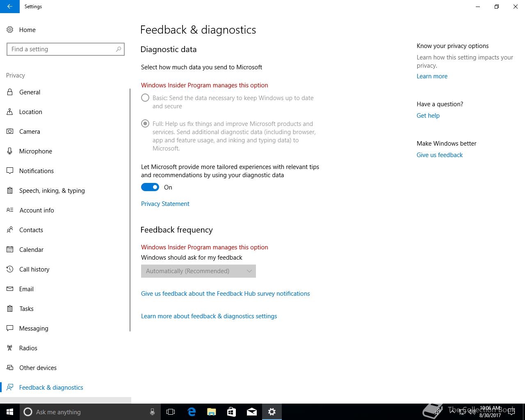Select the Full diagnostic data radio button
525x420 pixels.
click(145, 123)
